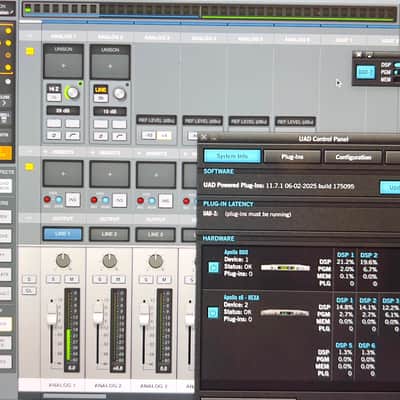The height and width of the screenshot is (400, 400).
Task: Toggle the Apollo Device 1 enable button
Action: coord(214,267)
